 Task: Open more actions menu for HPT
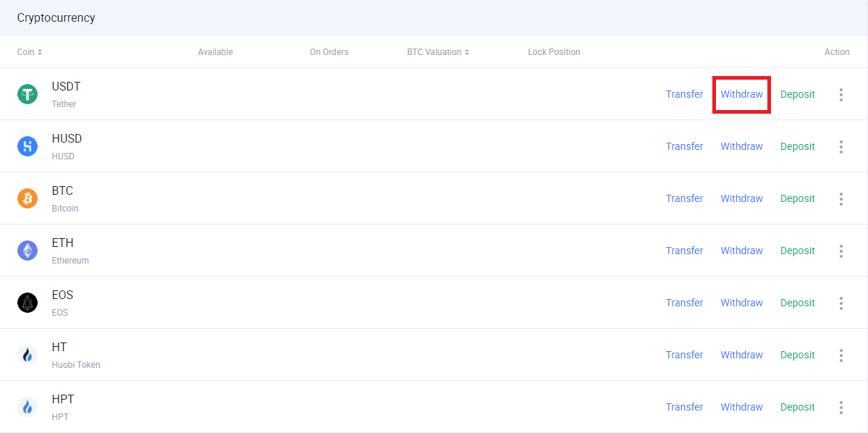click(x=841, y=407)
